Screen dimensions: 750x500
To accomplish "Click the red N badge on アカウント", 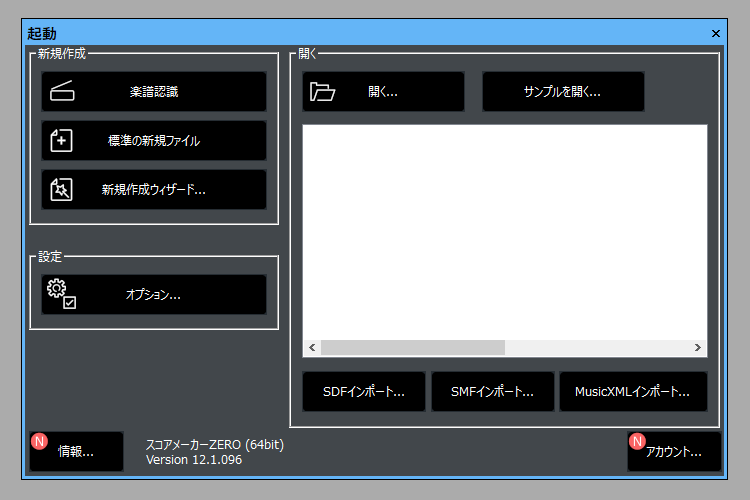I will point(637,441).
